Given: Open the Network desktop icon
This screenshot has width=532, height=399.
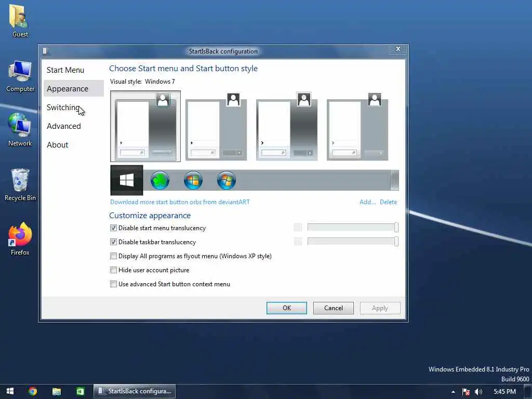Looking at the screenshot, I should [20, 130].
